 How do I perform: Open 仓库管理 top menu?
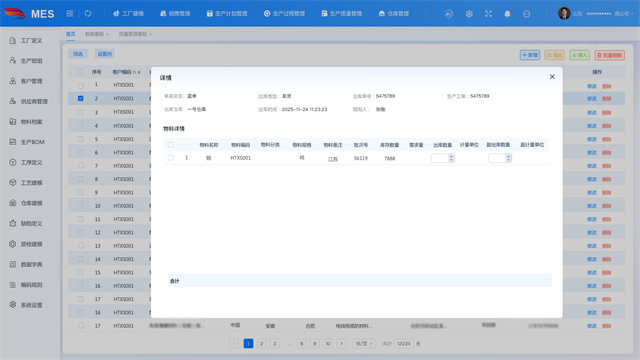coord(394,13)
